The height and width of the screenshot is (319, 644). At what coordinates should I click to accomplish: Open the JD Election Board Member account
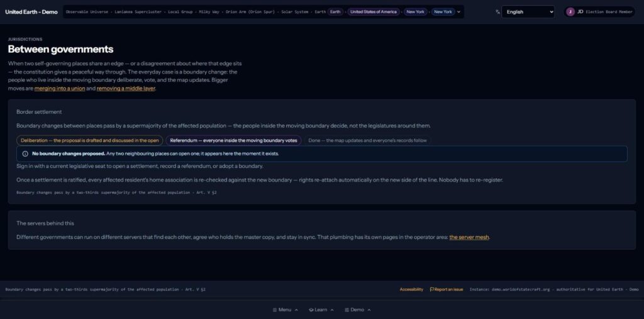click(x=599, y=12)
